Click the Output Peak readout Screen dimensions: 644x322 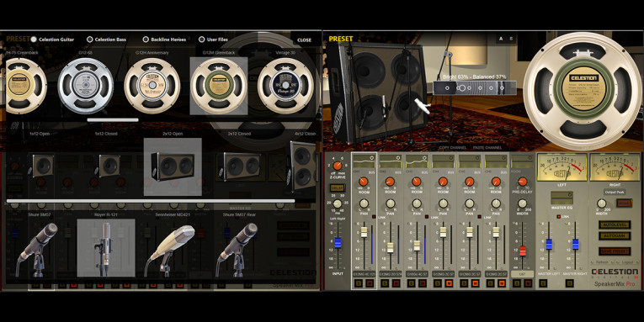pyautogui.click(x=615, y=192)
